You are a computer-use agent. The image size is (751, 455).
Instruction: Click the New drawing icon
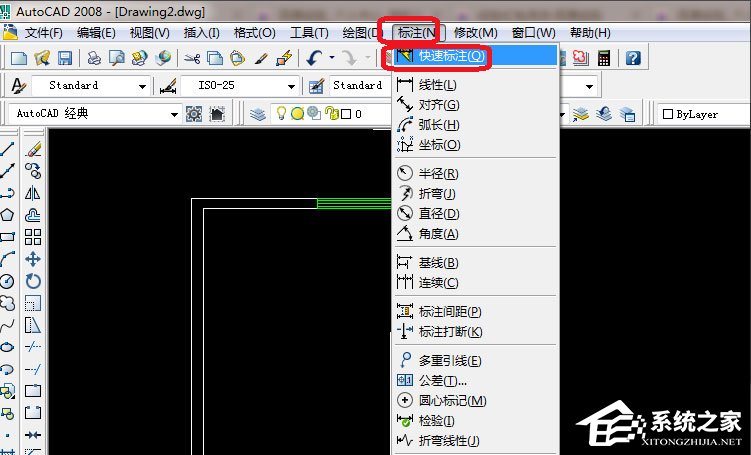pyautogui.click(x=19, y=58)
